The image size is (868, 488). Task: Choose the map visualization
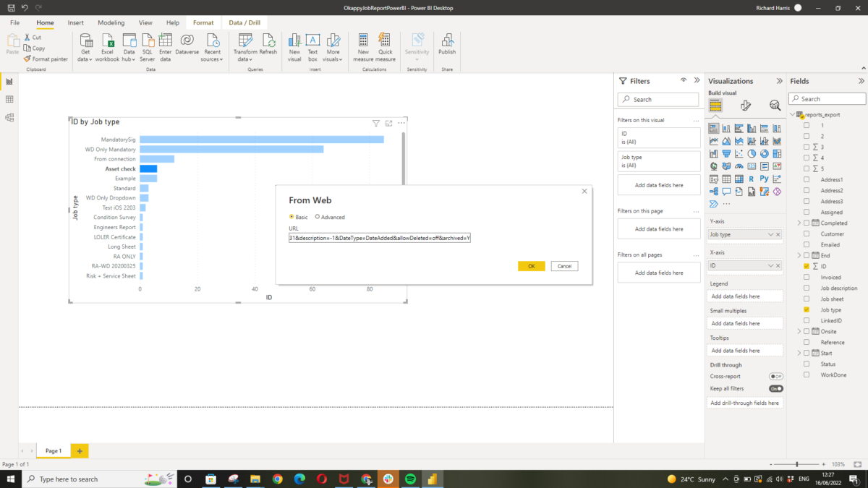(x=714, y=166)
